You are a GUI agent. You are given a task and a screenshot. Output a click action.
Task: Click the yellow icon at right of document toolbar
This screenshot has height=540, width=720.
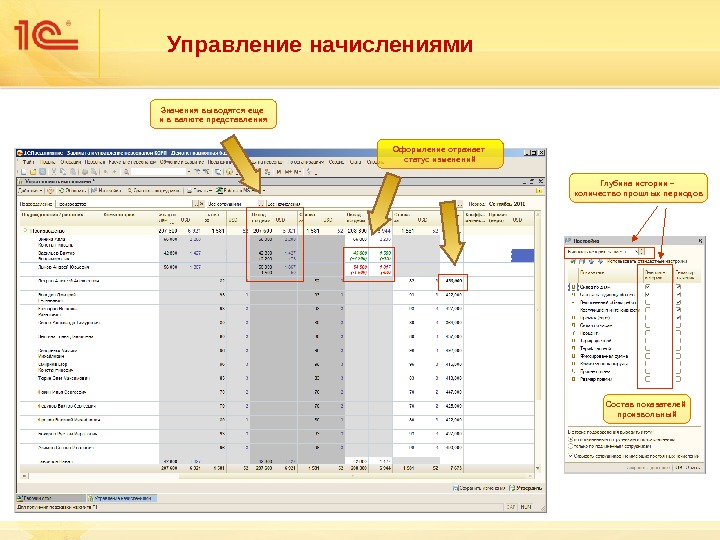click(x=539, y=191)
